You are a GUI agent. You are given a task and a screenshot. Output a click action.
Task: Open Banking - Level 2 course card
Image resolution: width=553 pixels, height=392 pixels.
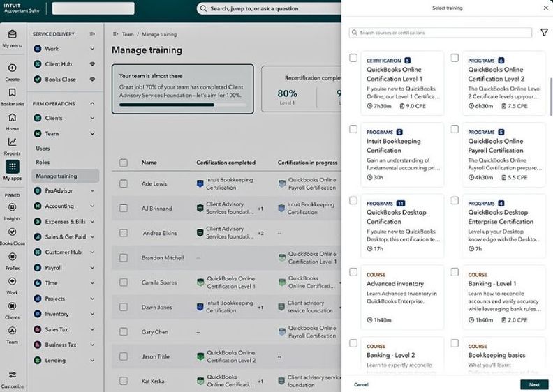pos(402,355)
